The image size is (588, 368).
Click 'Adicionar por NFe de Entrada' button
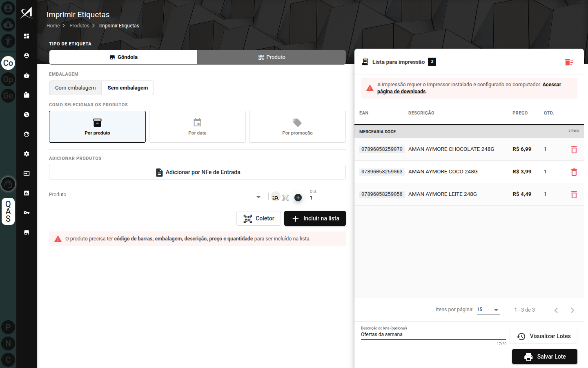tap(197, 172)
